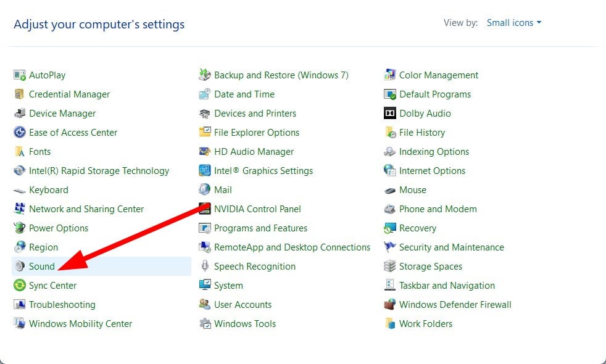Open the Windows Defender Firewall icon

[x=389, y=305]
